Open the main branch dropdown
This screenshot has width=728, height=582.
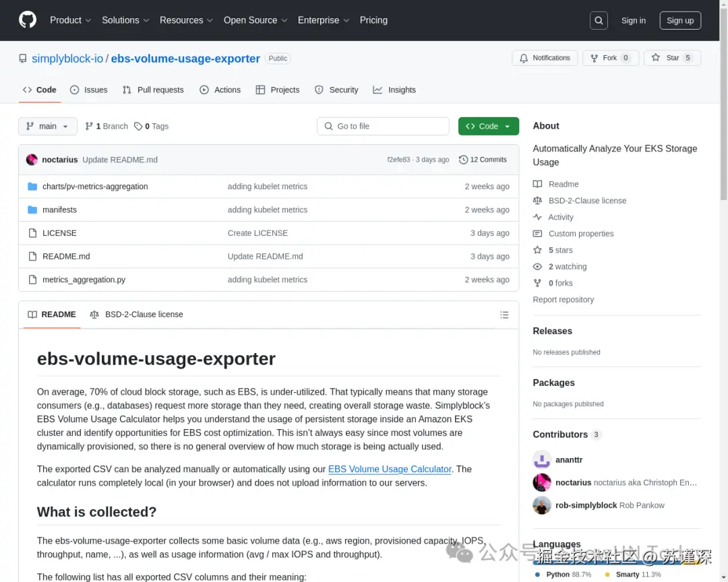click(x=48, y=126)
